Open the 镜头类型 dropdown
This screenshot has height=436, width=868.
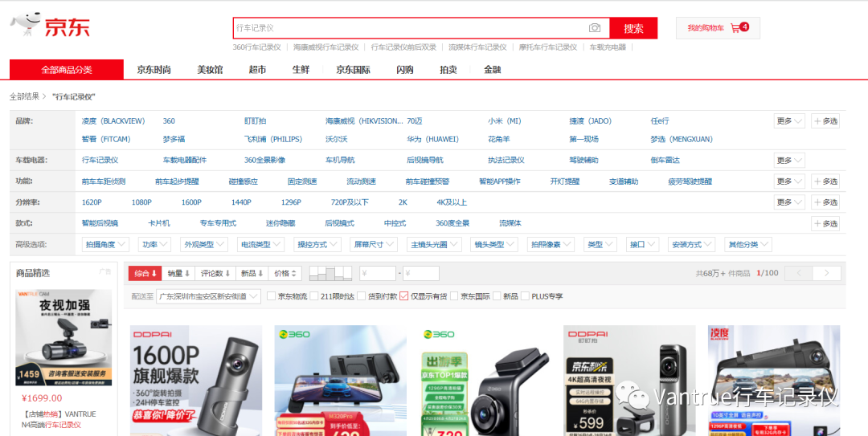coord(493,245)
